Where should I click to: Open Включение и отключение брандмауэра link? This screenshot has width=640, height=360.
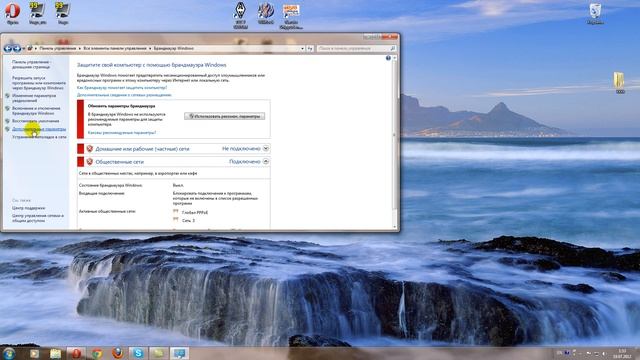coord(36,111)
